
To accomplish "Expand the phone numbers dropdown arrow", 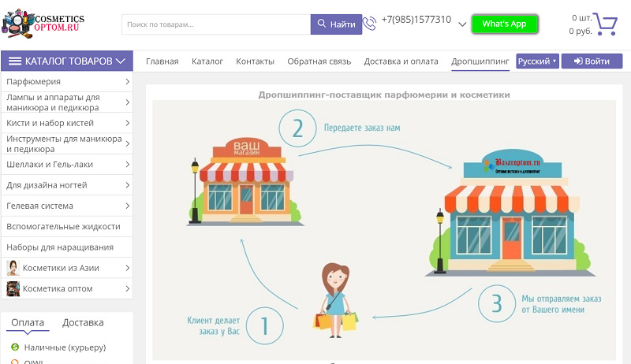I will point(462,24).
